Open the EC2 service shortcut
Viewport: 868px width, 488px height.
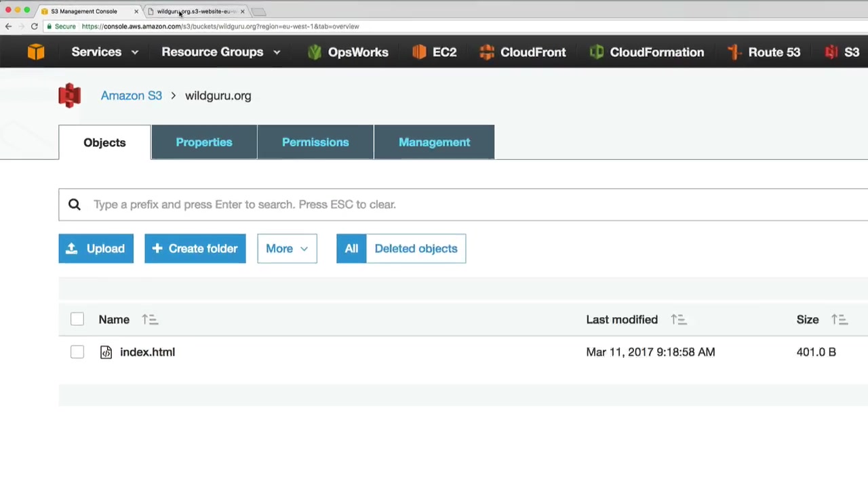(x=435, y=52)
